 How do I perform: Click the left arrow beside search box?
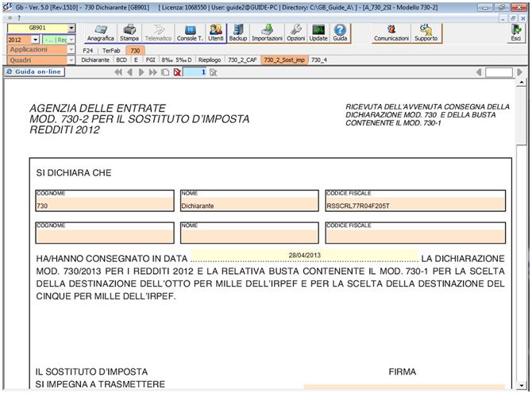pyautogui.click(x=479, y=72)
